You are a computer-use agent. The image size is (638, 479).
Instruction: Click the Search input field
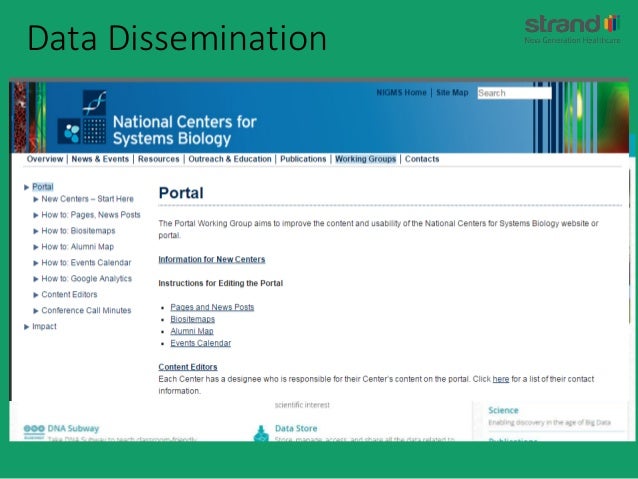coord(514,93)
